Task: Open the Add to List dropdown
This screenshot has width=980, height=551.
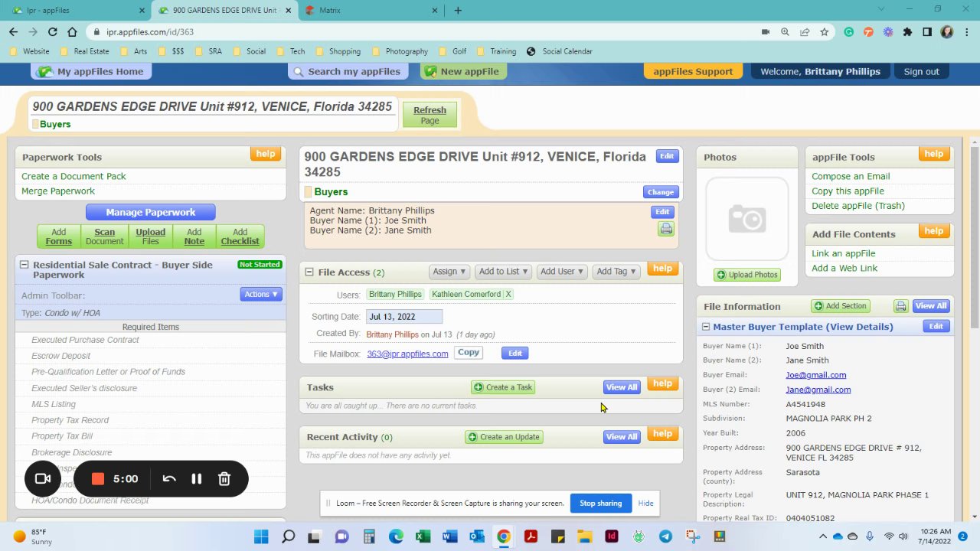Action: pos(503,271)
